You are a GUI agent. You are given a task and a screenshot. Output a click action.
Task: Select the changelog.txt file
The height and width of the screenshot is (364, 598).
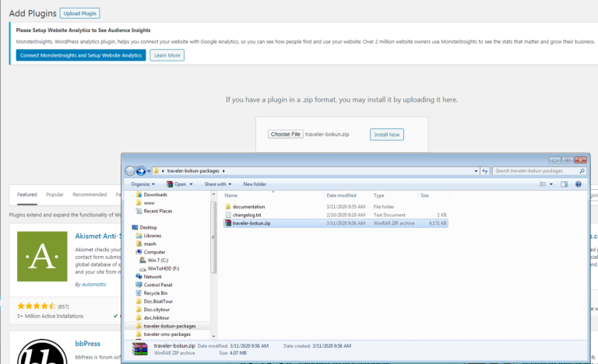pos(248,215)
